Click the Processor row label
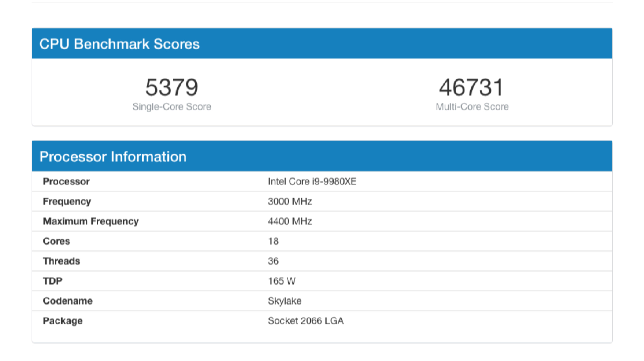Viewport: 644px width, 361px height. click(x=66, y=182)
